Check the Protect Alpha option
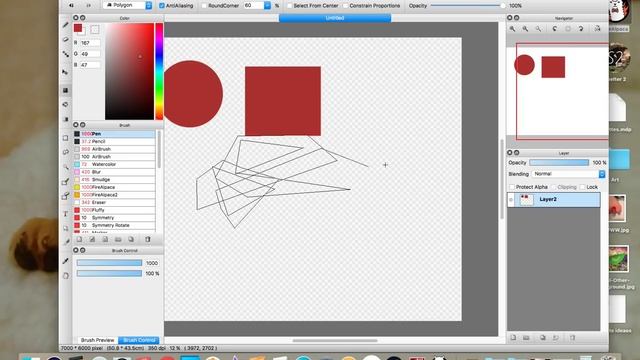This screenshot has width=640, height=360. [x=511, y=187]
